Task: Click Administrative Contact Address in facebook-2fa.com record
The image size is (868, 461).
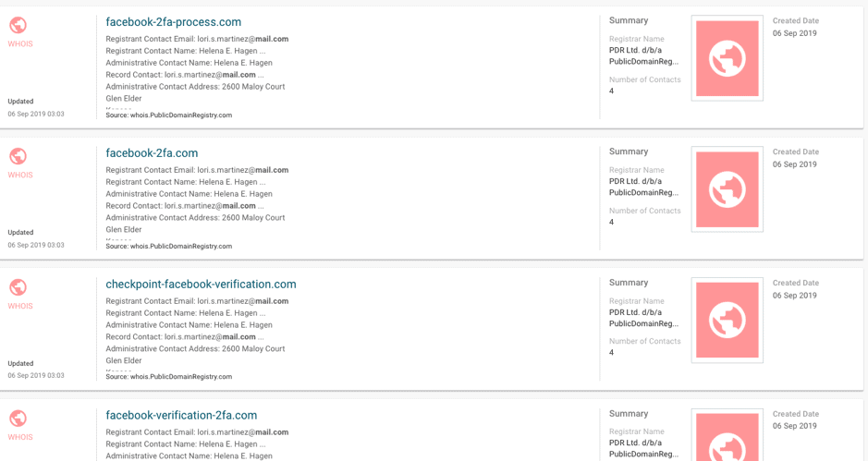Action: pyautogui.click(x=195, y=218)
